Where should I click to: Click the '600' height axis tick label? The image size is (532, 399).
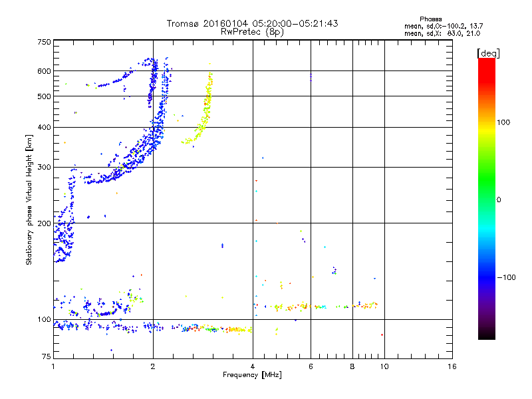coord(44,71)
